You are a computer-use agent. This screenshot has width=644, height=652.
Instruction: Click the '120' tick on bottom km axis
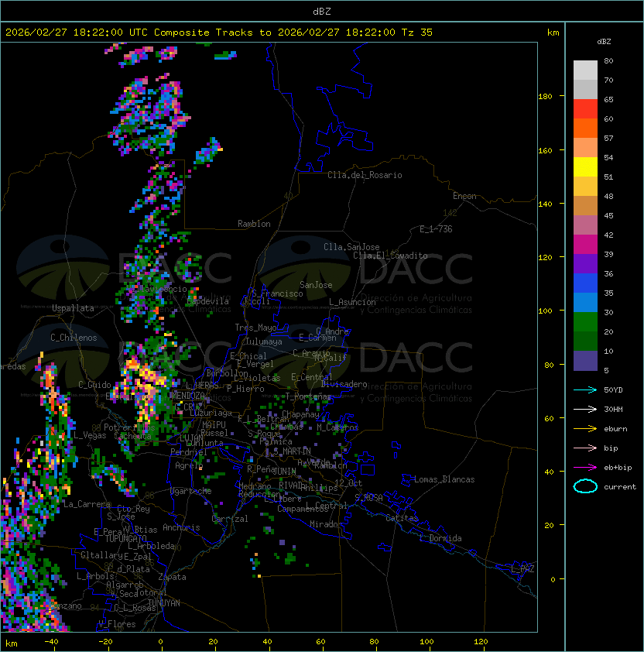[x=481, y=642]
